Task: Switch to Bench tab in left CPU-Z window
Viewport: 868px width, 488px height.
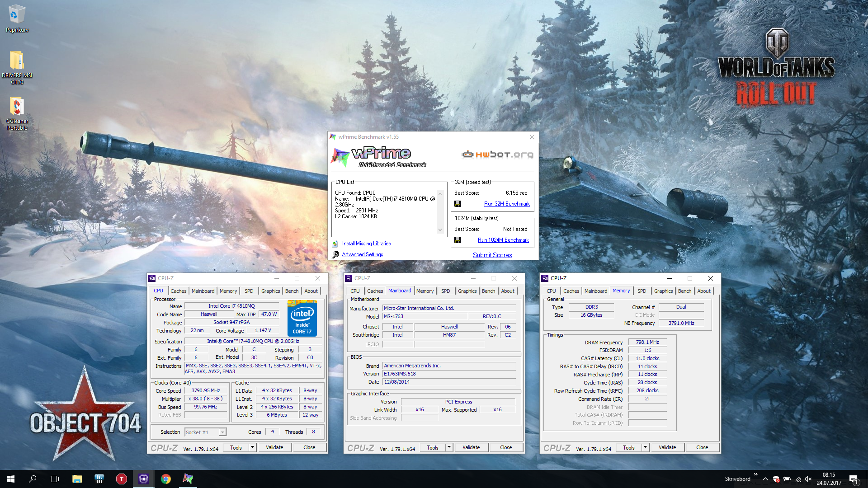Action: tap(292, 291)
